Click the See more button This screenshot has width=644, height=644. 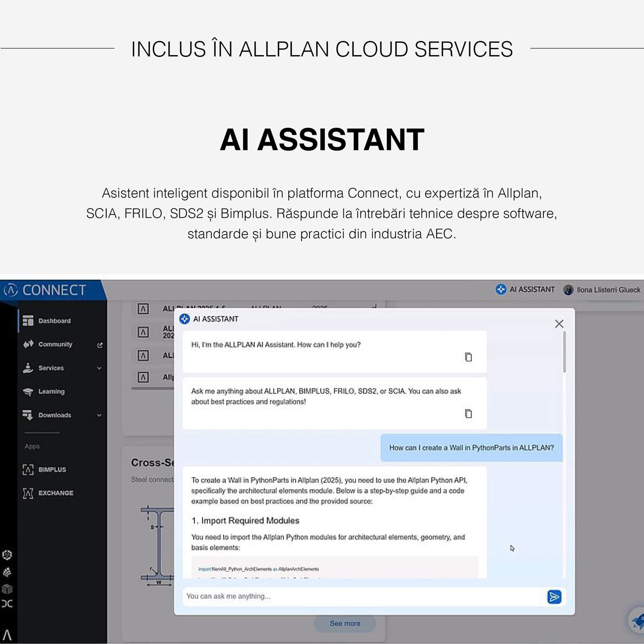(345, 623)
